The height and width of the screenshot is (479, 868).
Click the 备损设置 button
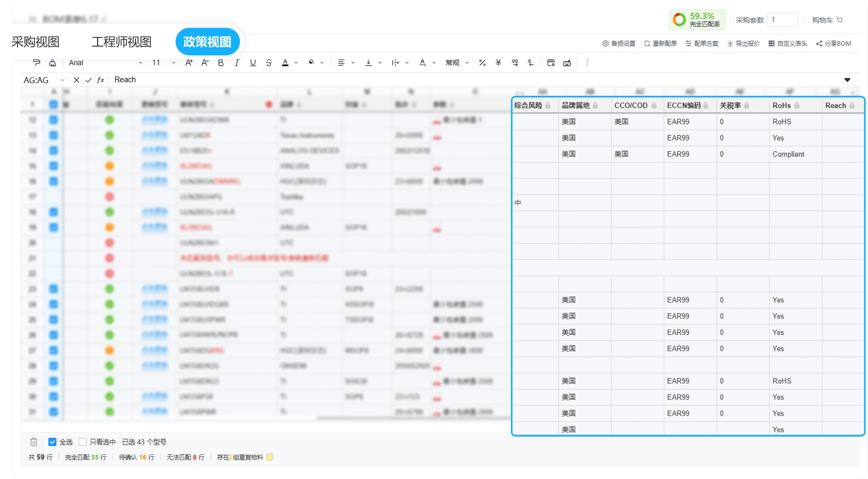[619, 44]
